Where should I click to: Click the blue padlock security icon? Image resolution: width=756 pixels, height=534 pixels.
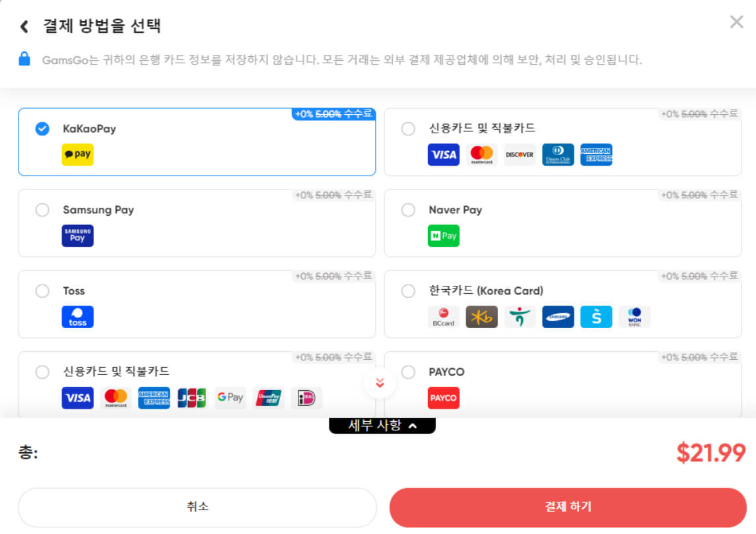tap(24, 59)
